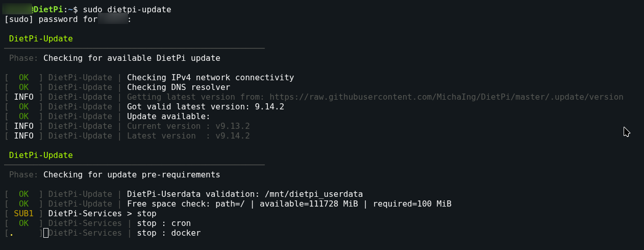644x250 pixels.
Task: Select the first green DietPi-Update heading
Action: [41, 39]
